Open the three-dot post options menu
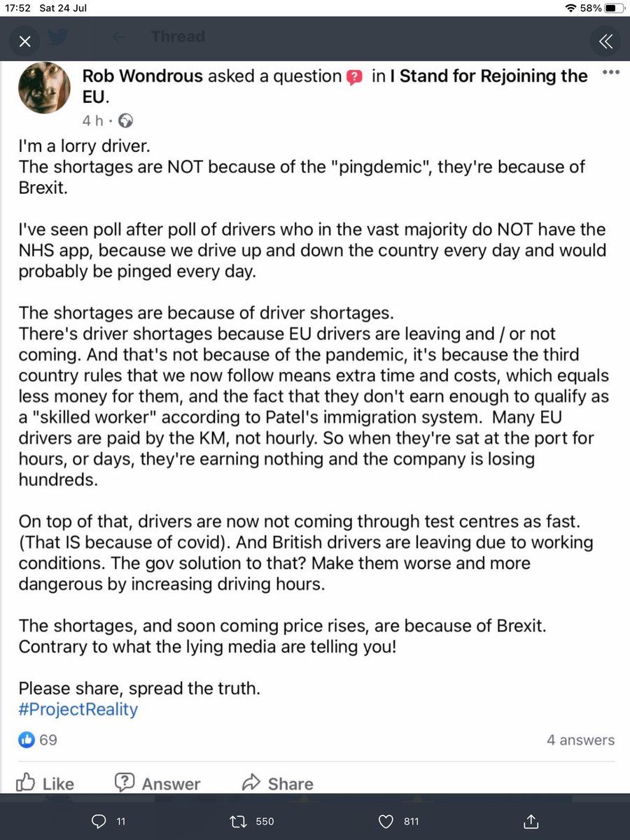Viewport: 630px width, 840px height. (x=610, y=73)
